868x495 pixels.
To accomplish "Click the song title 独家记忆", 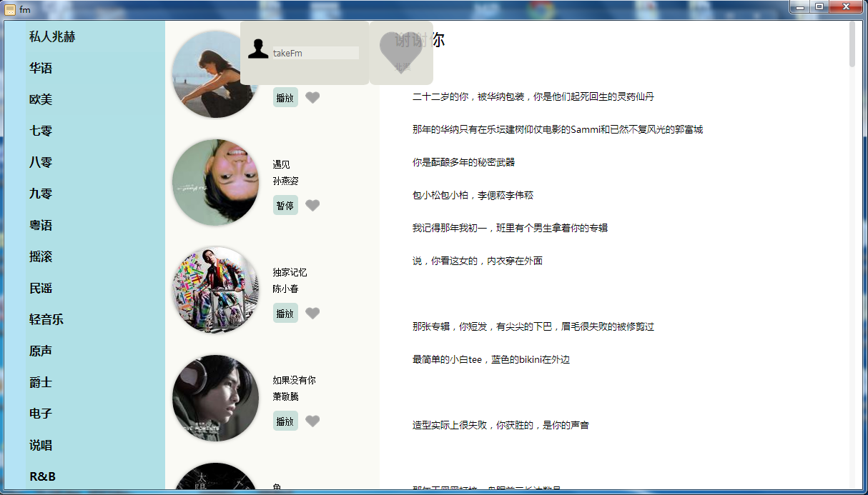I will (290, 273).
